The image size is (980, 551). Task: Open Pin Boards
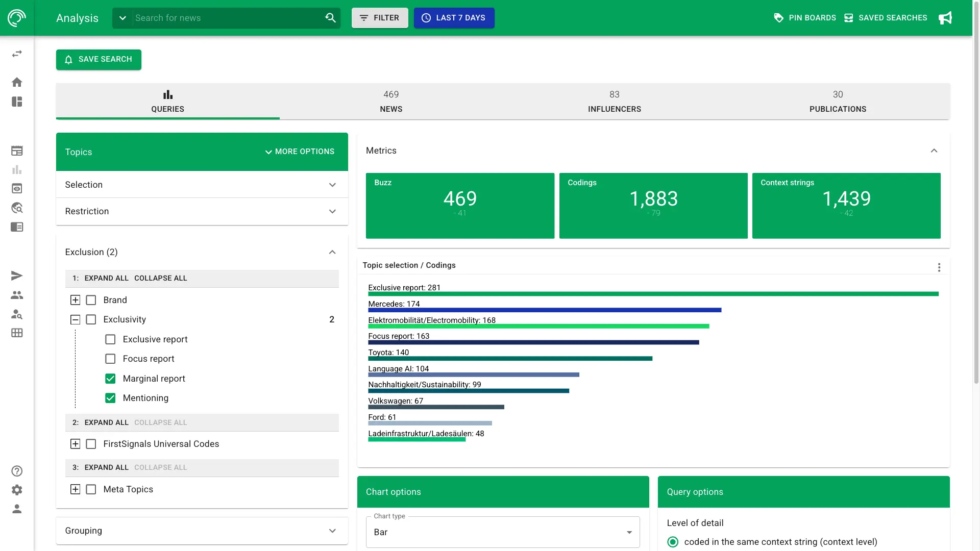805,18
